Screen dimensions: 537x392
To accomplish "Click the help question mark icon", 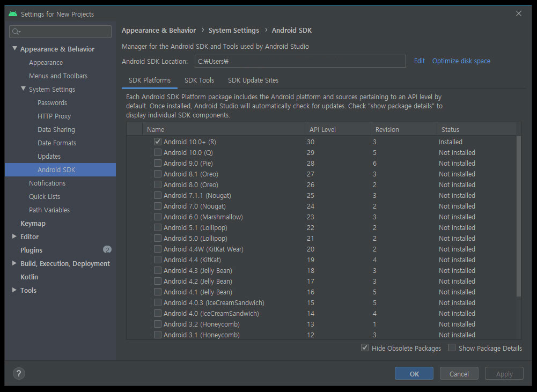I will click(19, 374).
